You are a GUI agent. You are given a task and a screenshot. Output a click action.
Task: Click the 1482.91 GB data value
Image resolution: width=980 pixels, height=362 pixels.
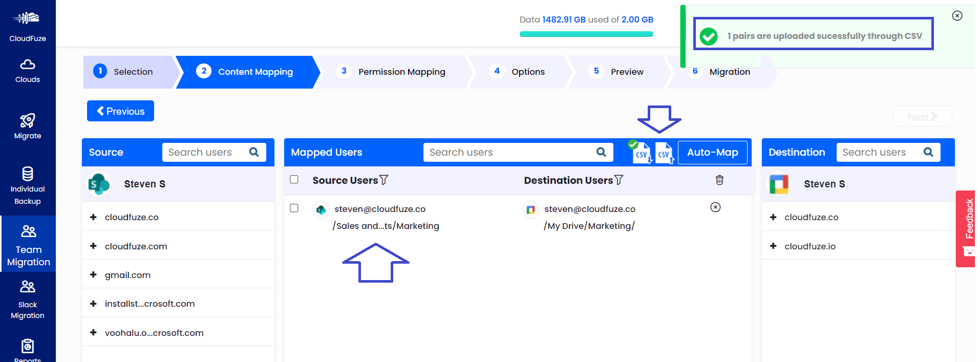pyautogui.click(x=564, y=19)
